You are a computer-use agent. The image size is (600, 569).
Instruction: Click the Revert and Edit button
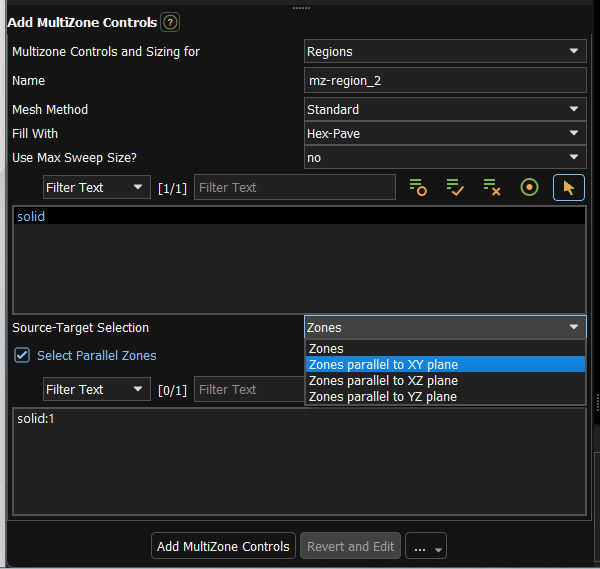[350, 546]
